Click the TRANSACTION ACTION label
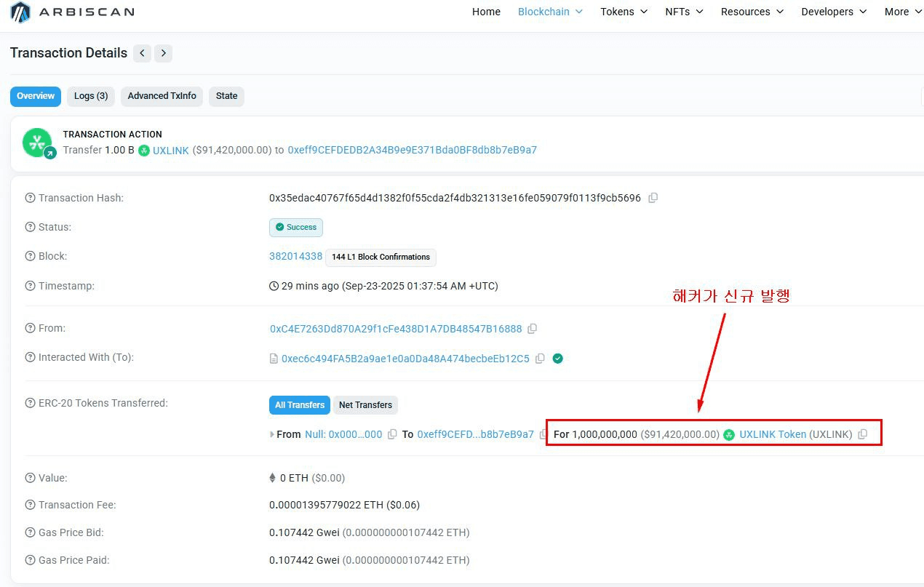Screen dimensions: 924x587 coord(113,135)
